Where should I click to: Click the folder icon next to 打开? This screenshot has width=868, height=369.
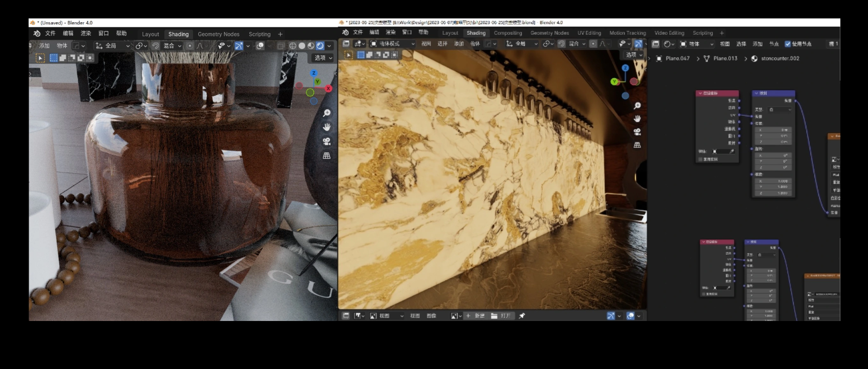494,316
